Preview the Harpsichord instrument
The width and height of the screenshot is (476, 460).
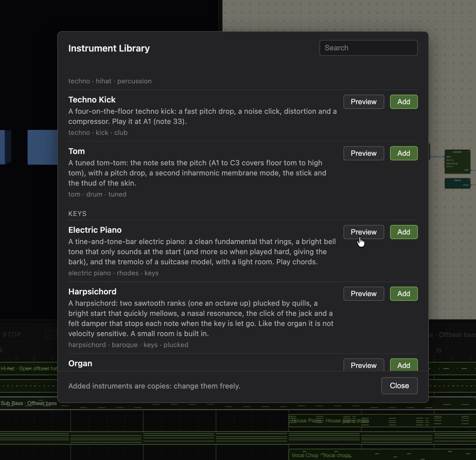[364, 294]
